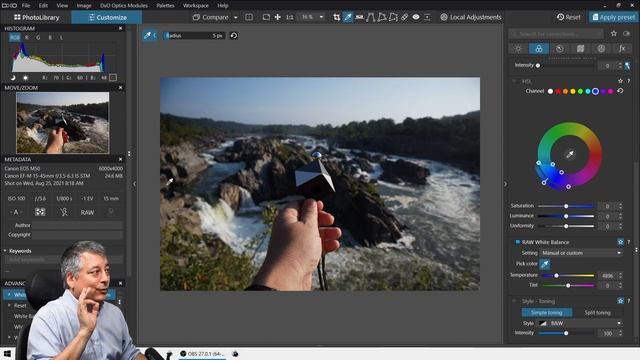This screenshot has height=360, width=640.
Task: Toggle the RAW White Balance enable switch
Action: 518,242
